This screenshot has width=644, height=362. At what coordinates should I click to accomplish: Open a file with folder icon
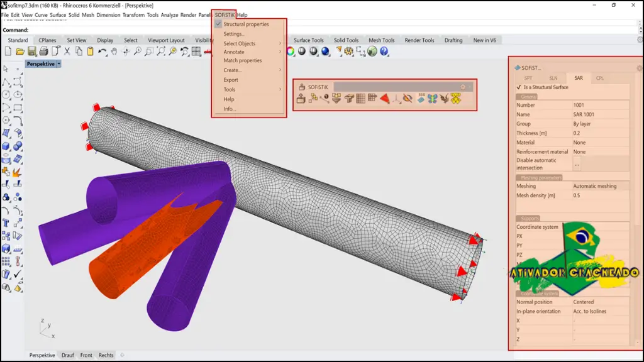click(19, 52)
